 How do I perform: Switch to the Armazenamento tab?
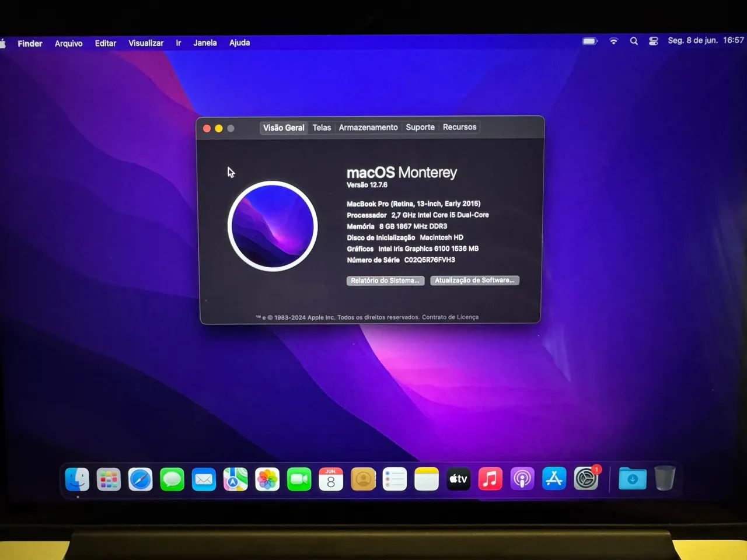(x=368, y=127)
